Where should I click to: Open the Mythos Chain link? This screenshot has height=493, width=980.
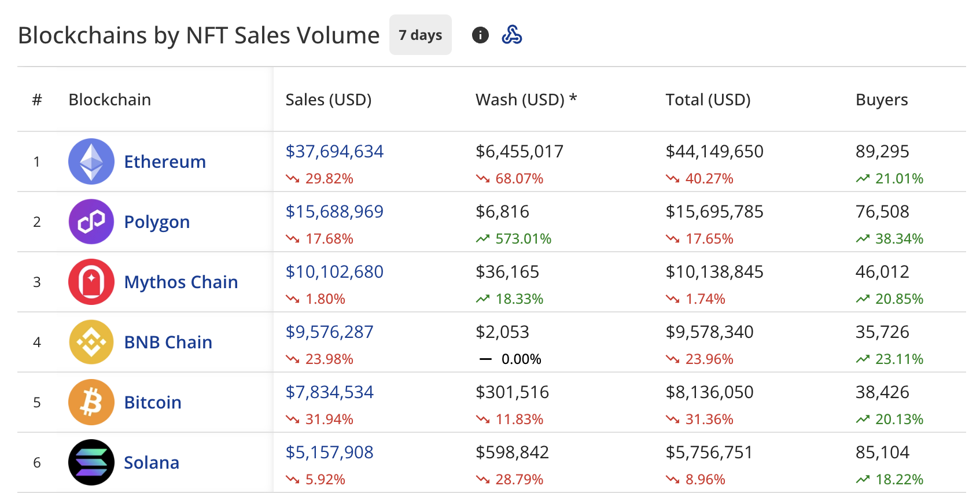click(x=180, y=282)
